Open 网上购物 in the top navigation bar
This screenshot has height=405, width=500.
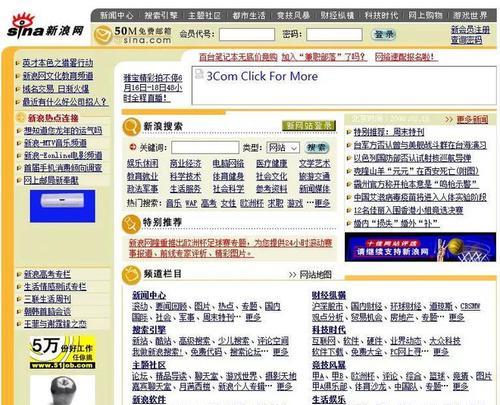[x=425, y=15]
